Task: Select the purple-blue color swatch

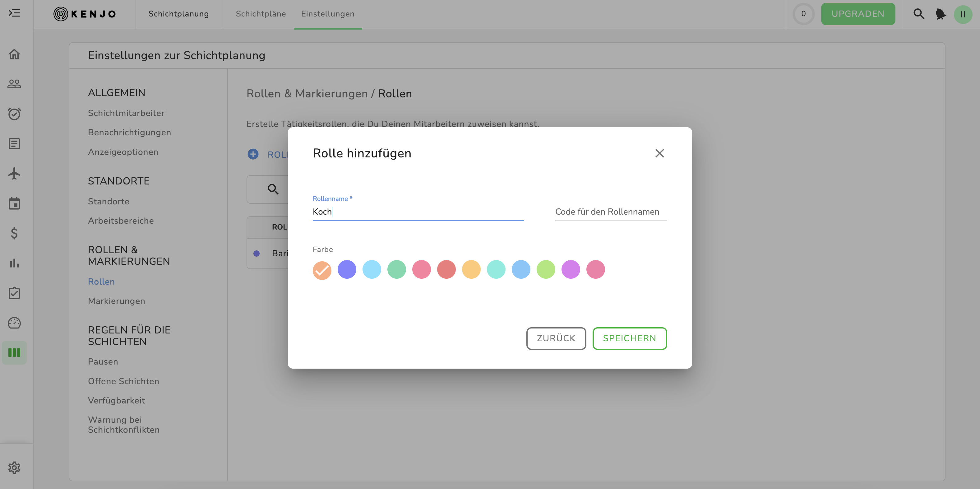Action: pyautogui.click(x=347, y=269)
